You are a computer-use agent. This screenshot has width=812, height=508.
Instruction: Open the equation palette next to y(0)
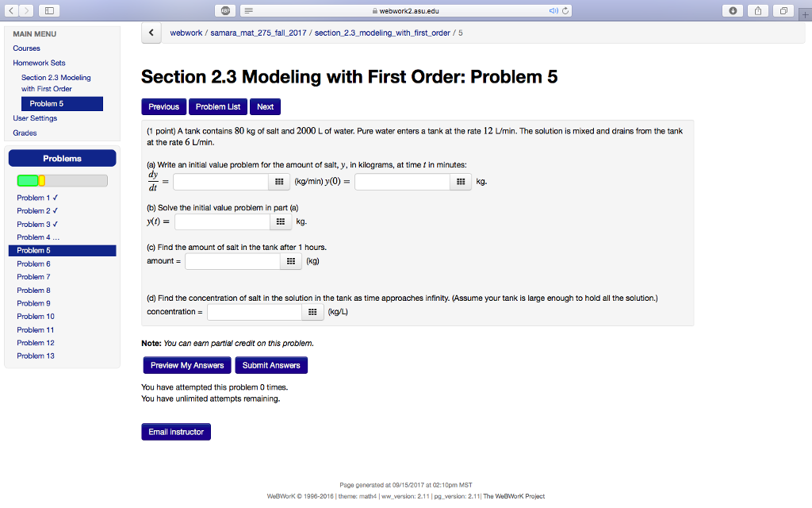pos(462,182)
